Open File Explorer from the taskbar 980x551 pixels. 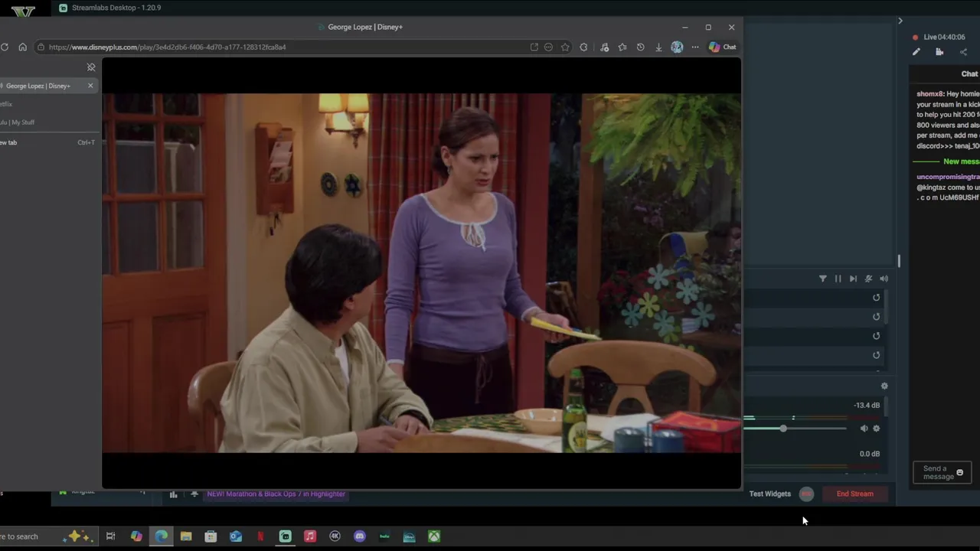click(x=186, y=536)
